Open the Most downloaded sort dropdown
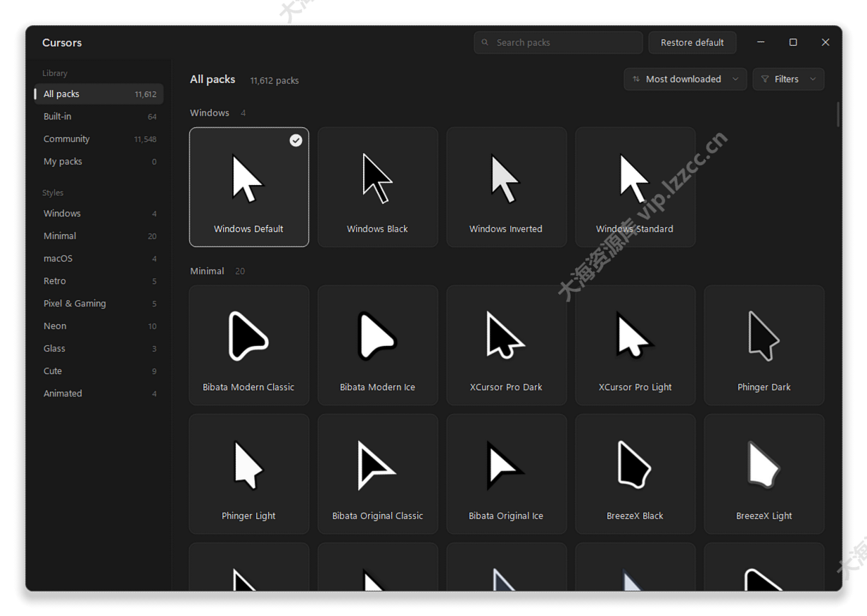This screenshot has height=616, width=867. point(685,79)
